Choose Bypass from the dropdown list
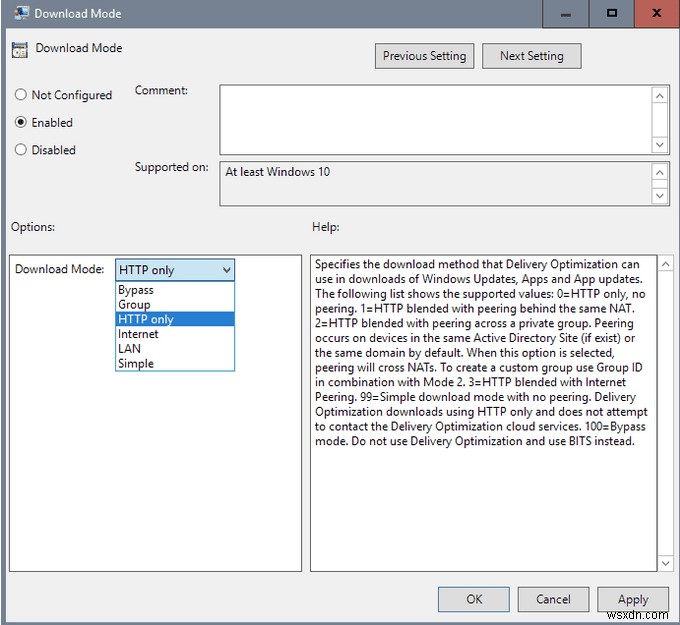680x625 pixels. (175, 290)
